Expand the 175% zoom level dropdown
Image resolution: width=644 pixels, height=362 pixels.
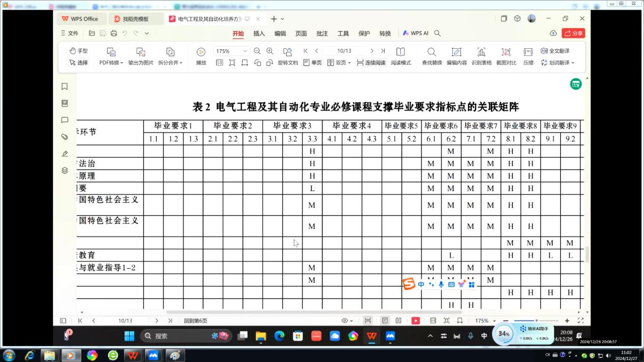point(245,51)
